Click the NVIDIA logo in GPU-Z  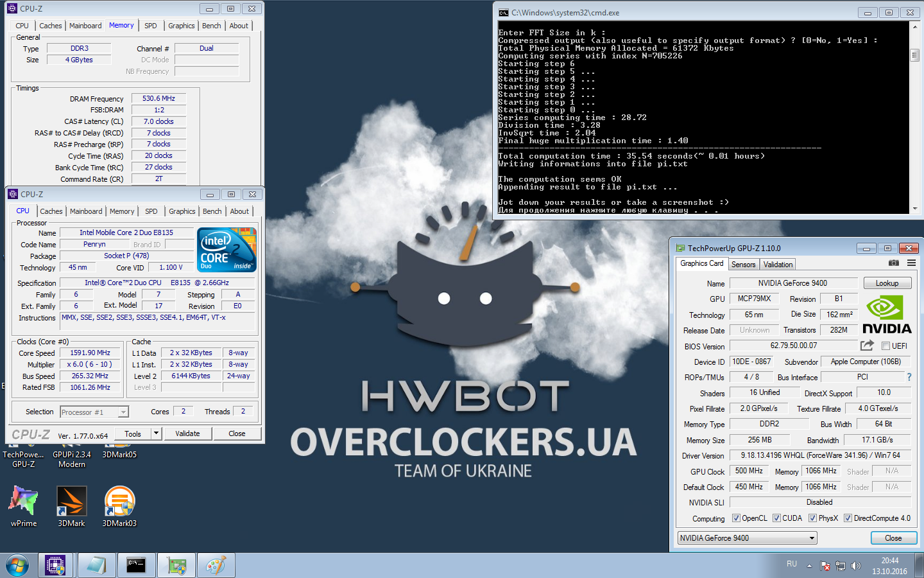pos(887,315)
